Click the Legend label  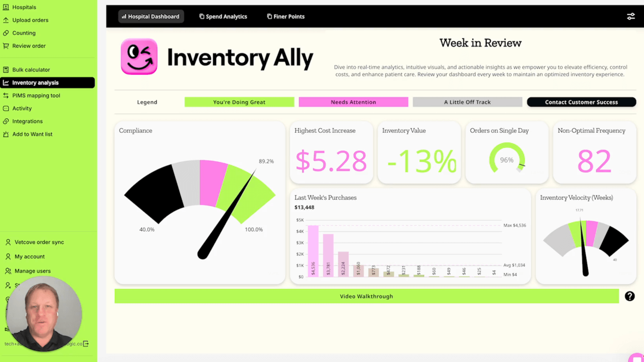click(x=147, y=102)
